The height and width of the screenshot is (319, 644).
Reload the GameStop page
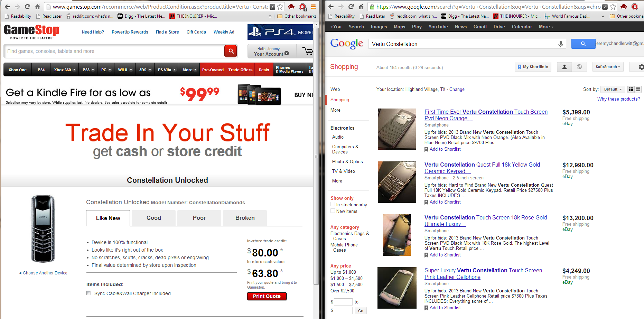[x=27, y=7]
